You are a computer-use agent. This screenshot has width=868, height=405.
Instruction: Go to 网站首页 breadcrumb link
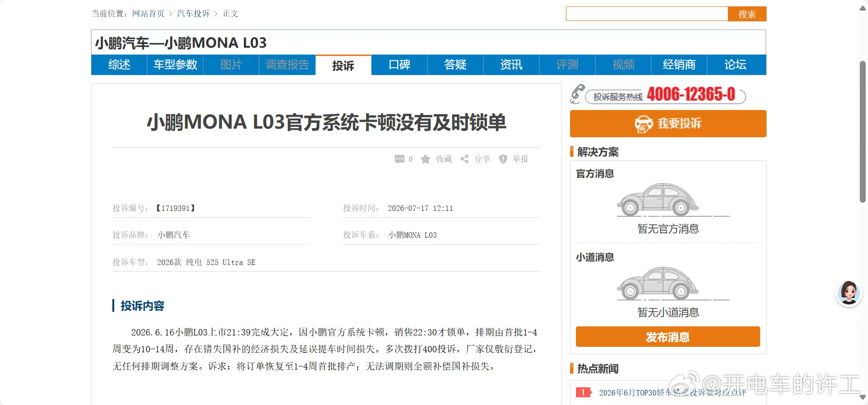[148, 14]
